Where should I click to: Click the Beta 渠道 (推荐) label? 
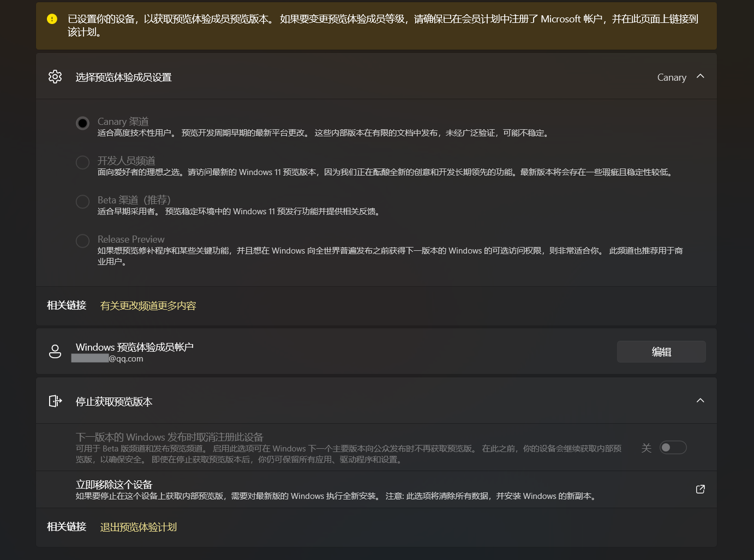(x=134, y=200)
